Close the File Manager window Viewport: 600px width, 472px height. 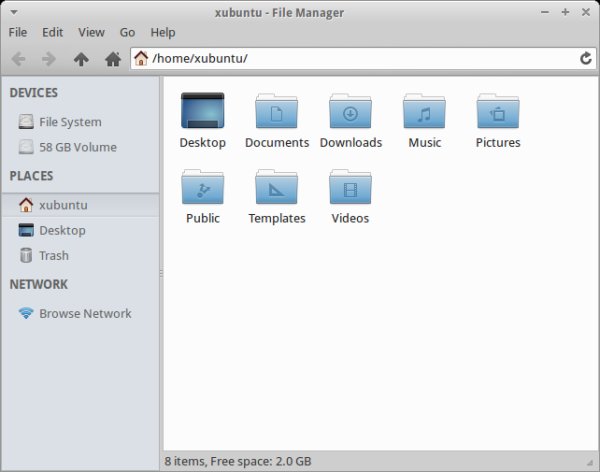(585, 12)
